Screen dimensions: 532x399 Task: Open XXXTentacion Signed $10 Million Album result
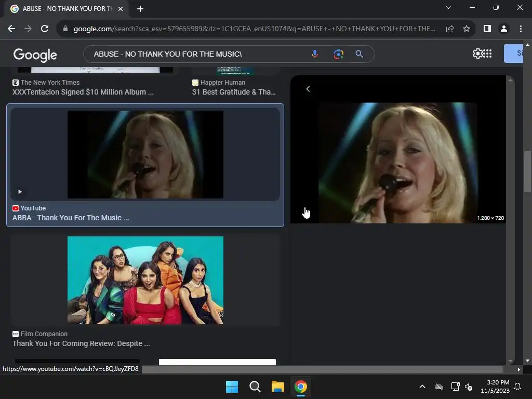(x=83, y=92)
